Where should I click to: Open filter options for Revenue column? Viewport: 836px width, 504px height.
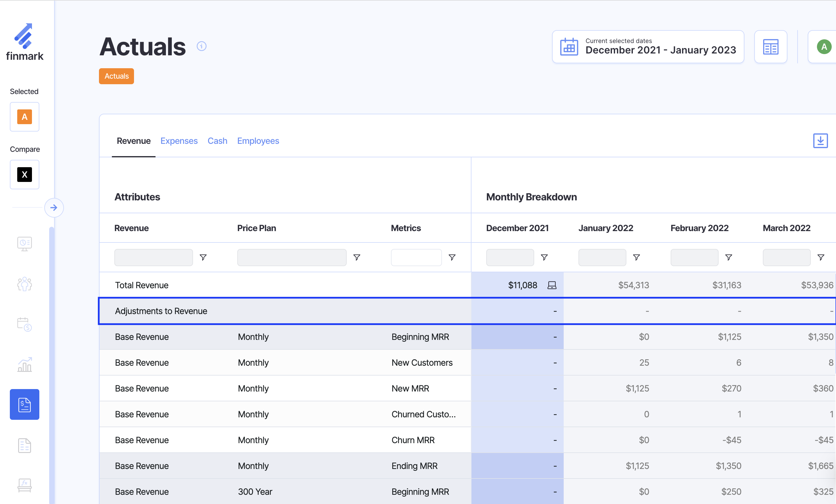(x=203, y=258)
